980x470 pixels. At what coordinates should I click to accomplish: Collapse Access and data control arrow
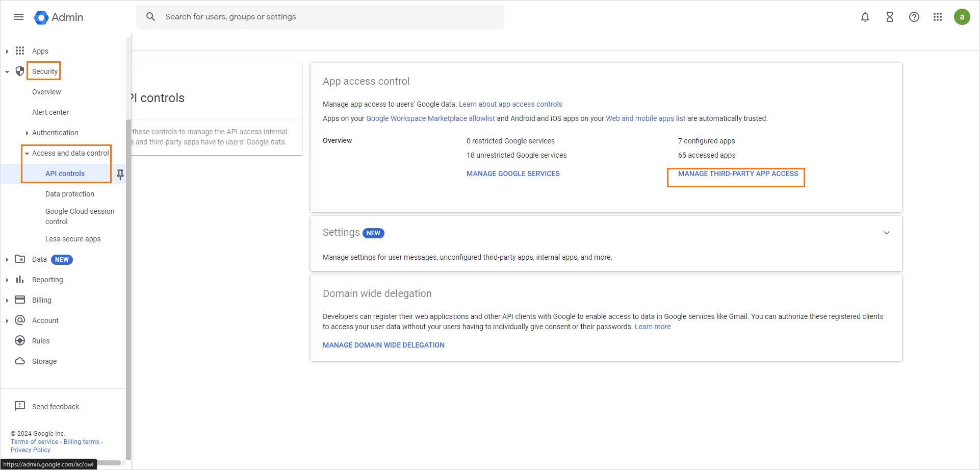27,153
